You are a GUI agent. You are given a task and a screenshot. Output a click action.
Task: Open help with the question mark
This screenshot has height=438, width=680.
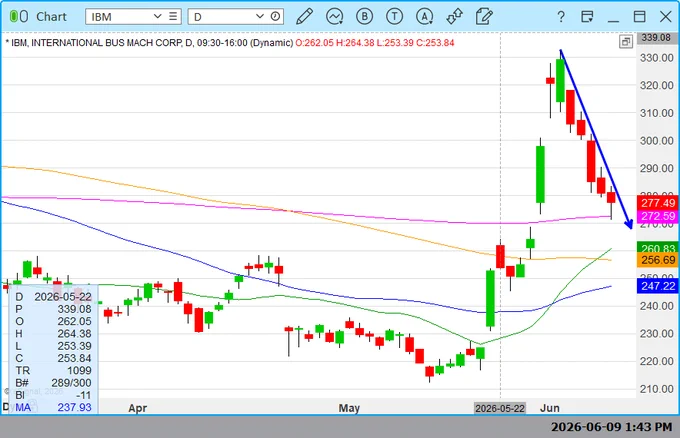click(561, 16)
